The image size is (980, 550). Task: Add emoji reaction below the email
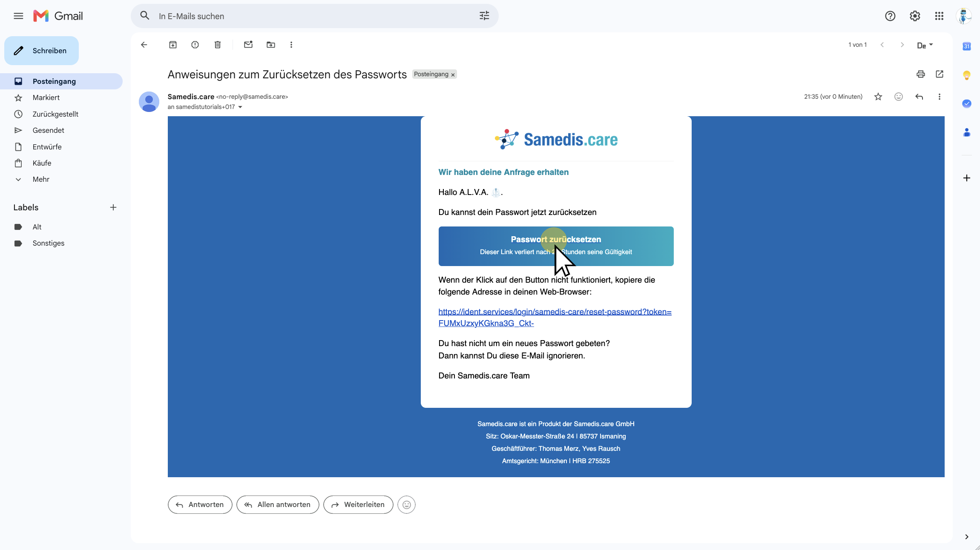[x=407, y=504]
